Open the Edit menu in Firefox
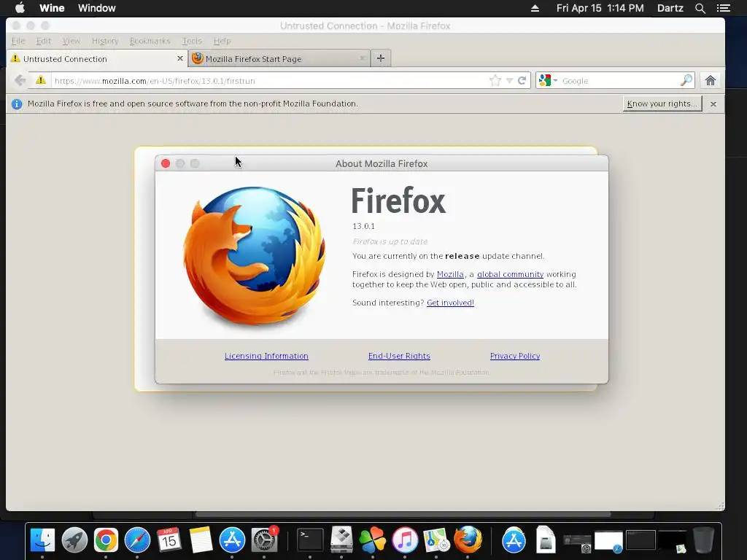The height and width of the screenshot is (560, 747). pyautogui.click(x=43, y=41)
